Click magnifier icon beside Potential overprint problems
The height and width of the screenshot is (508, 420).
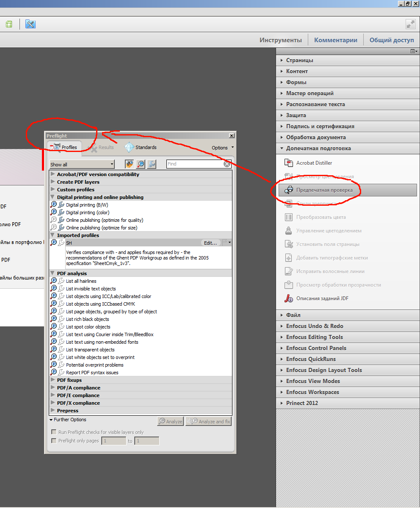pyautogui.click(x=54, y=365)
